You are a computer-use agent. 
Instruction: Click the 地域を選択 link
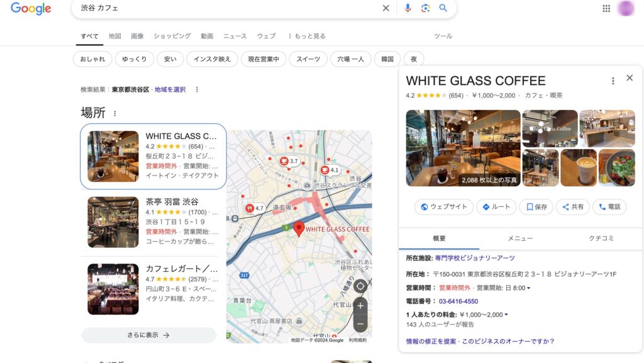[170, 89]
